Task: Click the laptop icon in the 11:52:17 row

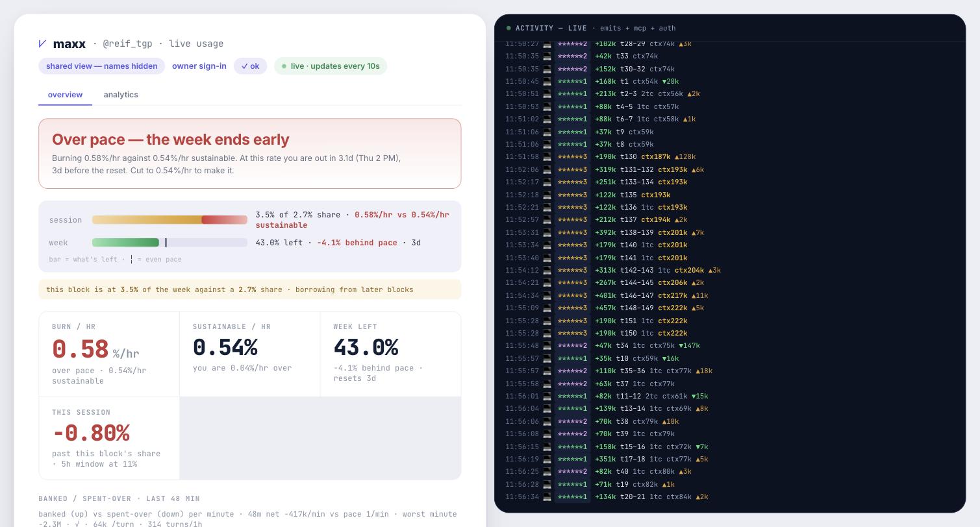Action: [547, 182]
